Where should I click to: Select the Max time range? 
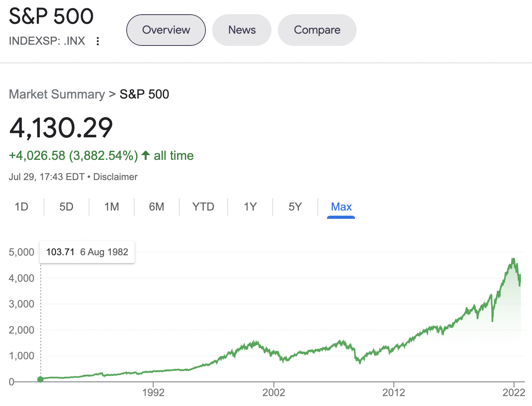click(341, 207)
